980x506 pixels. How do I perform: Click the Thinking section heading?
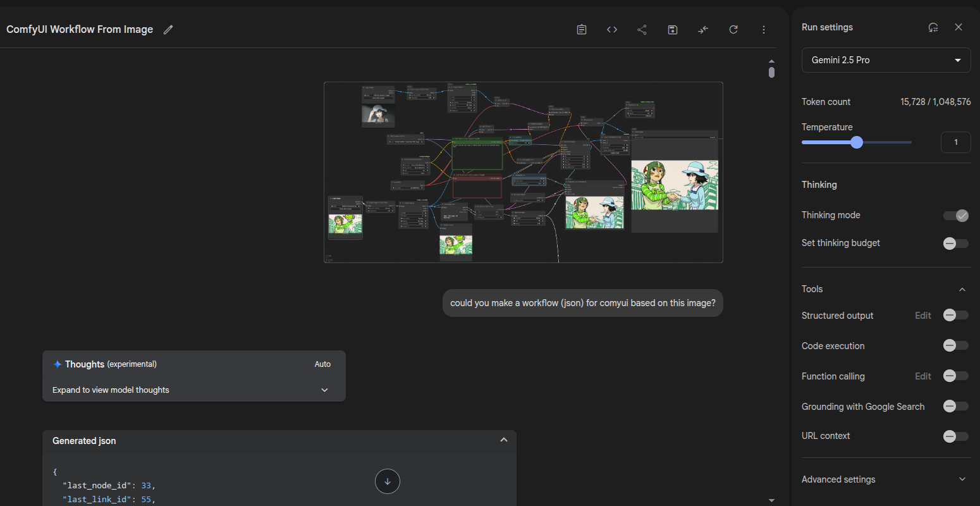click(819, 185)
